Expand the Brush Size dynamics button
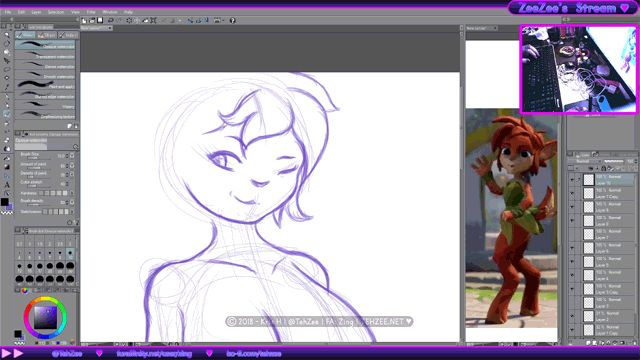The height and width of the screenshot is (360, 640). 72,156
